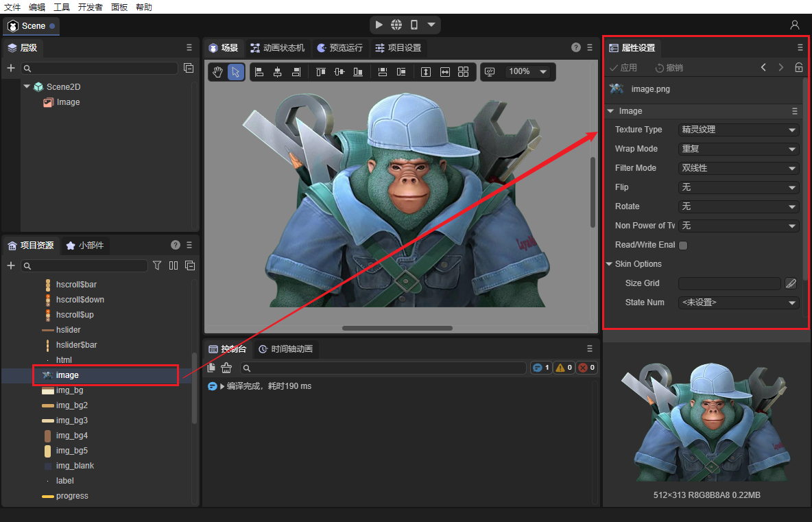Align selected nodes to right edge
812x522 pixels.
[x=296, y=72]
